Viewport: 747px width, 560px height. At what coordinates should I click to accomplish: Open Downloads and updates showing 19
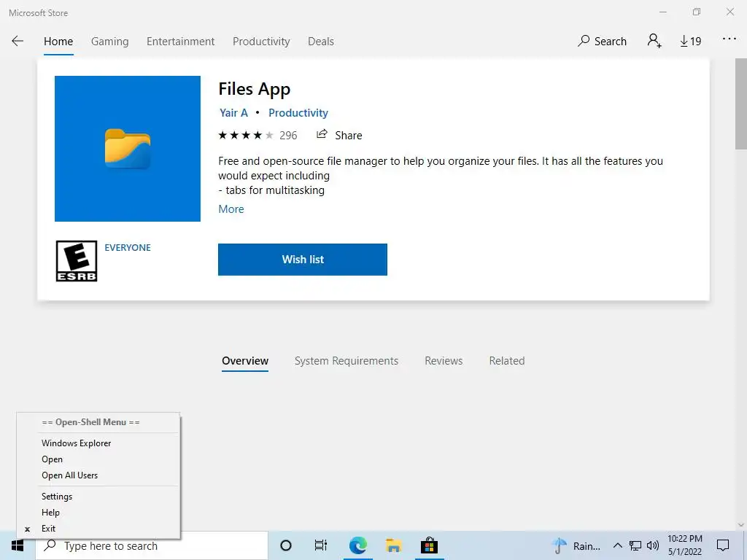pos(690,42)
